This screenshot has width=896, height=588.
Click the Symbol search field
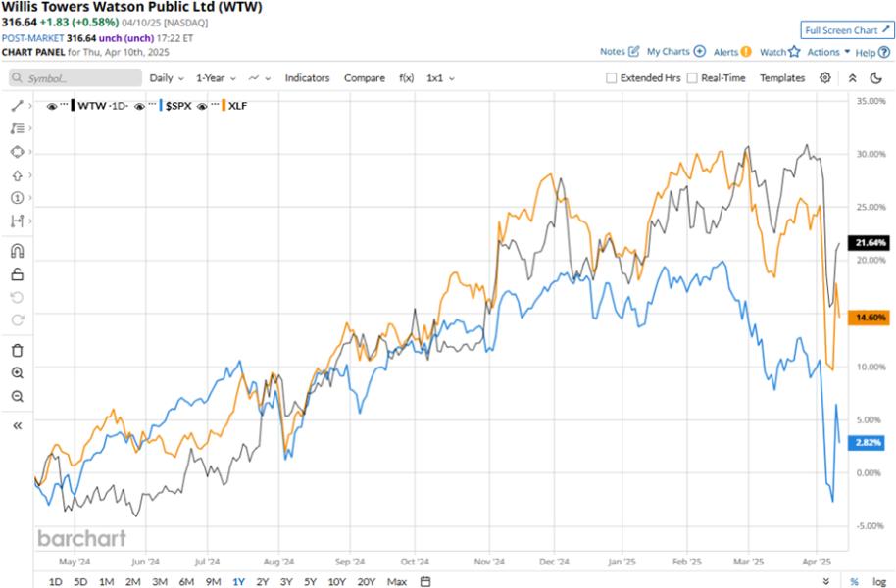(x=75, y=78)
